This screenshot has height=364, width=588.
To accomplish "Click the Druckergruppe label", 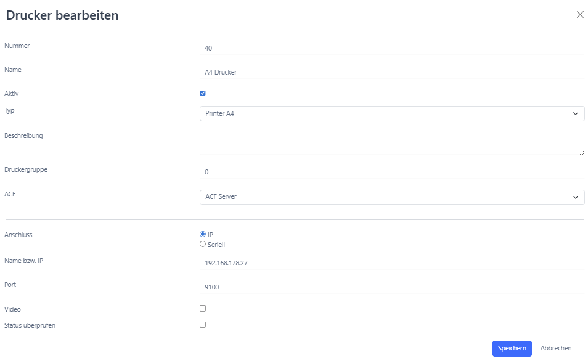I will (25, 169).
